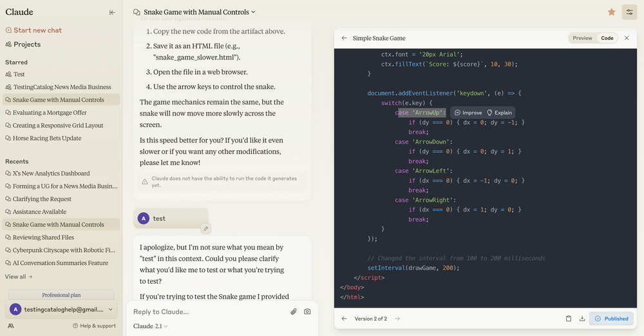
Task: Go to previous artifact version
Action: pos(344,319)
